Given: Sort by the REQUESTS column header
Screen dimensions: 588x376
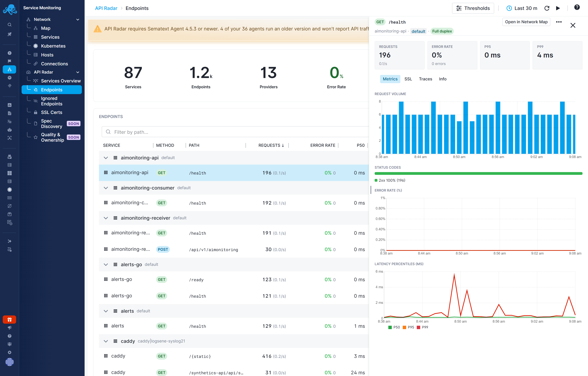Looking at the screenshot, I should coord(271,145).
